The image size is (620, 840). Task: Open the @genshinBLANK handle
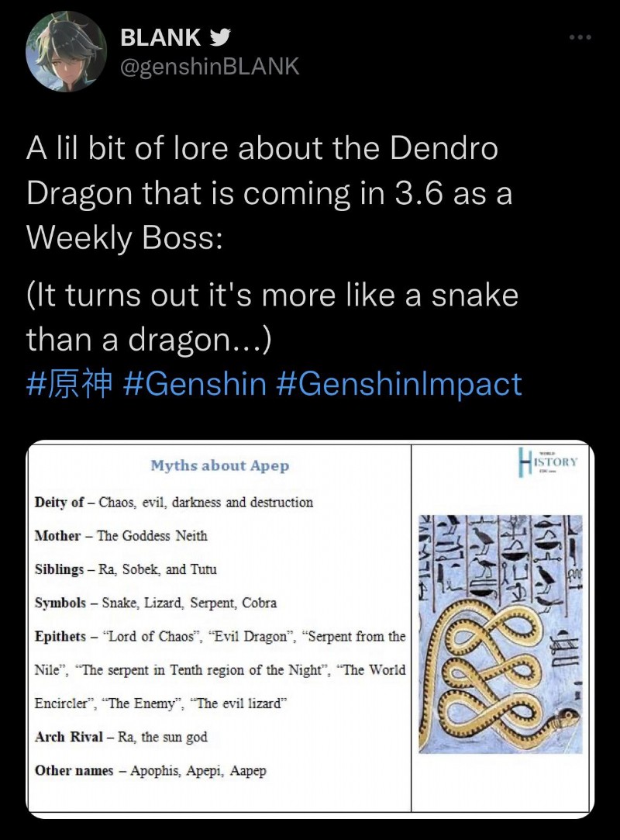click(210, 67)
